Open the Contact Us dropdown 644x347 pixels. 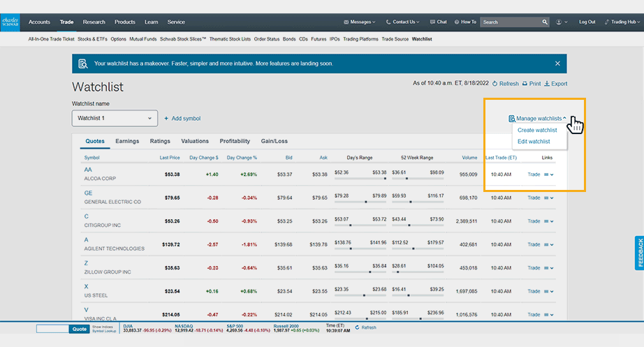click(x=403, y=22)
